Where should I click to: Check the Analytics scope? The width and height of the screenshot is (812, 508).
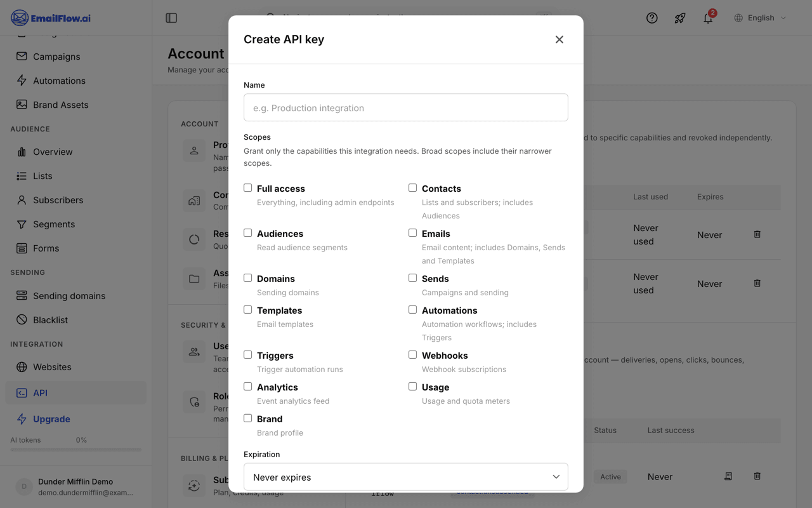coord(248,387)
